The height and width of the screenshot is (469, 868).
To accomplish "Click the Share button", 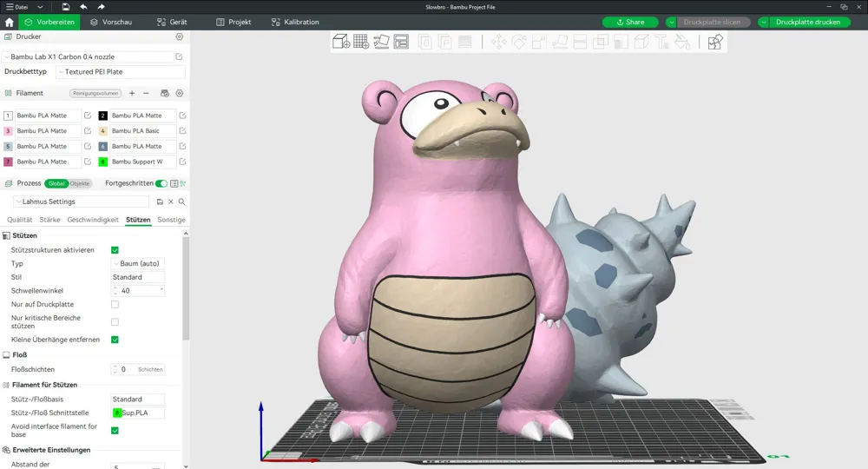I will (x=630, y=23).
